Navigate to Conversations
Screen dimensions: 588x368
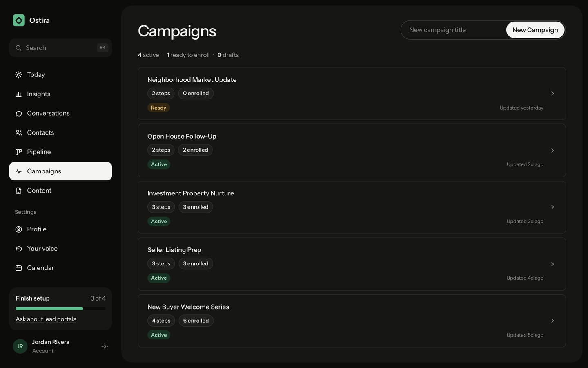[x=60, y=113]
